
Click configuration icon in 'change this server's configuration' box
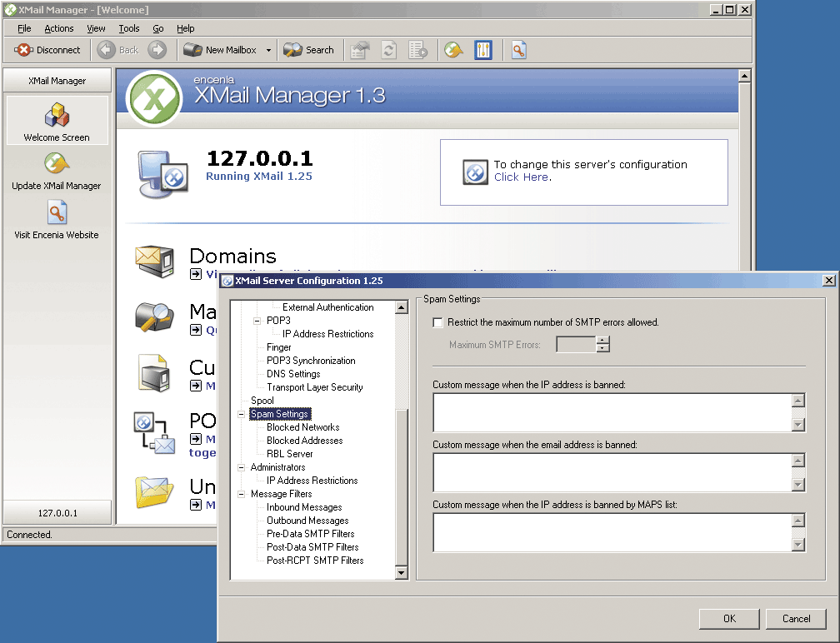[475, 172]
